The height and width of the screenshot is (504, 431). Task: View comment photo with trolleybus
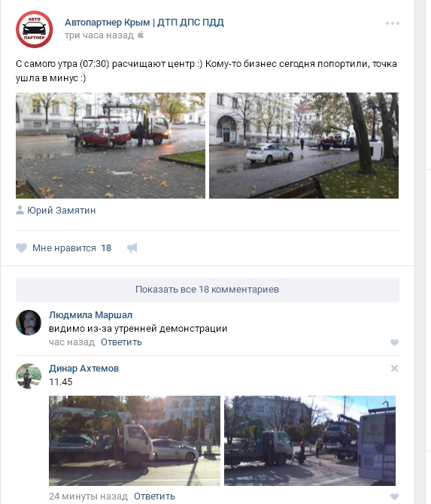310,440
